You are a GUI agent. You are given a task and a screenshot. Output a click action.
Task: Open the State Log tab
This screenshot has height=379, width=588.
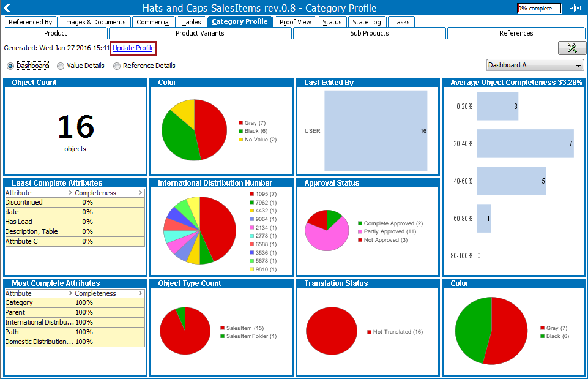367,22
